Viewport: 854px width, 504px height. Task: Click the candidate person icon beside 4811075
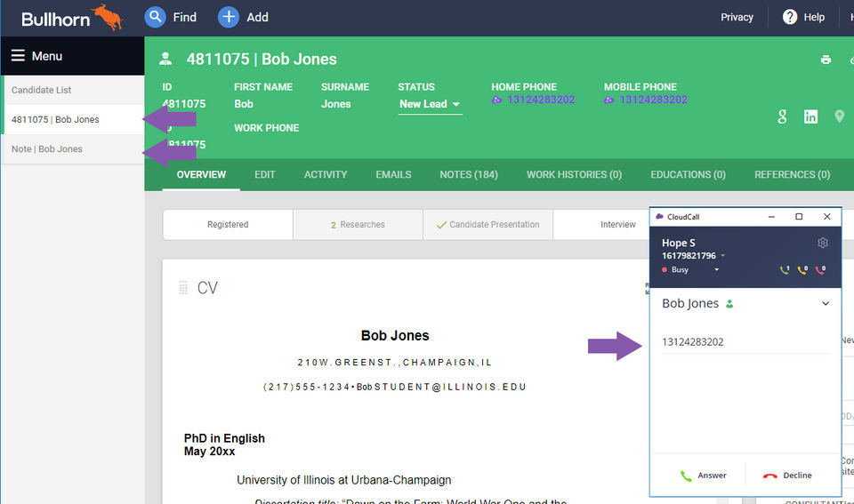pyautogui.click(x=165, y=59)
